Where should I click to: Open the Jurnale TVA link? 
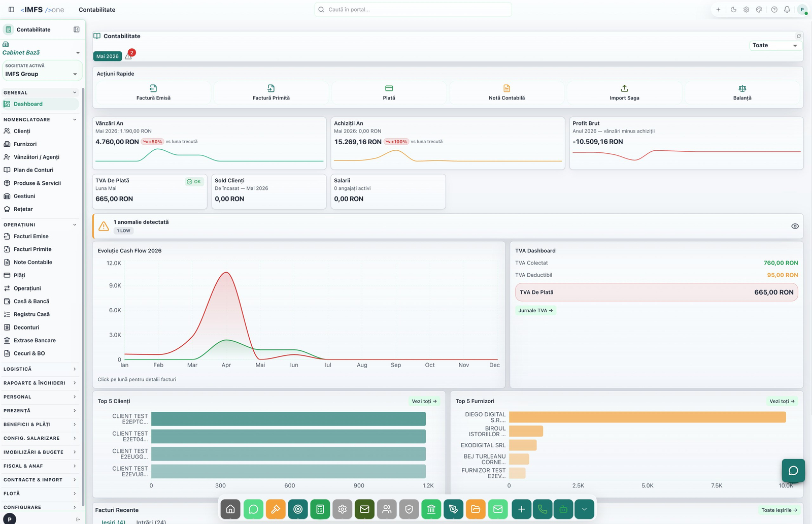(x=535, y=310)
